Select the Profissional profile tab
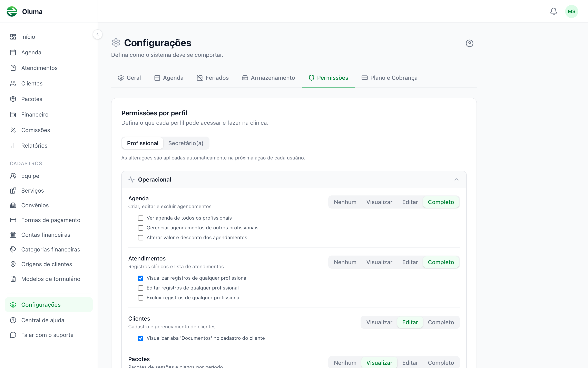Image resolution: width=588 pixels, height=368 pixels. tap(143, 143)
